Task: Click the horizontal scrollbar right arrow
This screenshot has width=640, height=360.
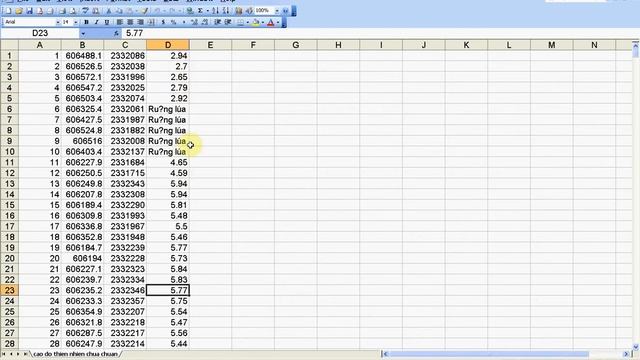Action: tap(626, 354)
